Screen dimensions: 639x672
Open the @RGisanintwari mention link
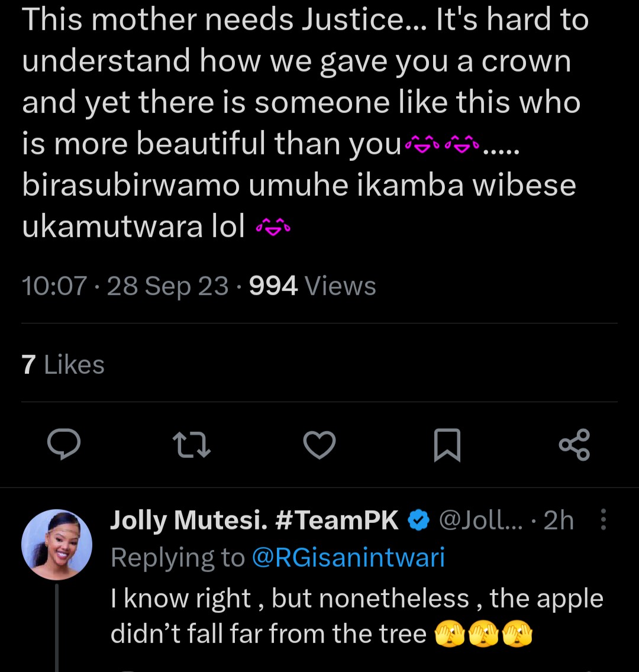(x=348, y=558)
